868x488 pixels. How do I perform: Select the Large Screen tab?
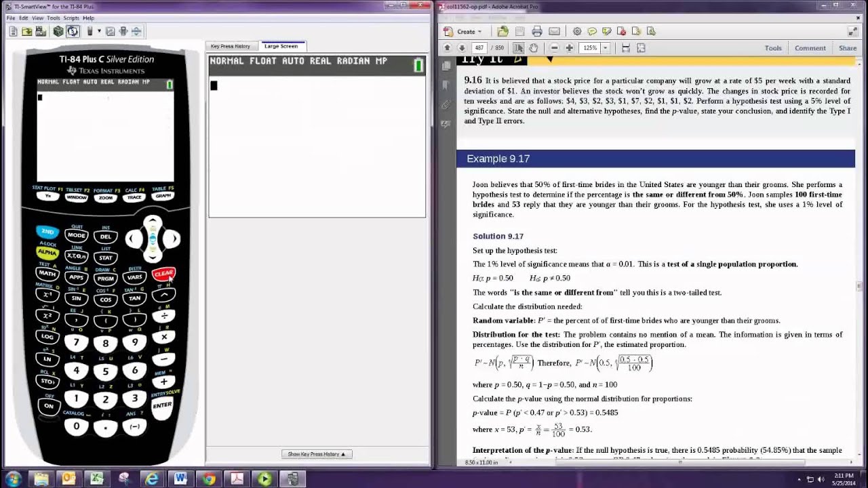click(x=281, y=46)
